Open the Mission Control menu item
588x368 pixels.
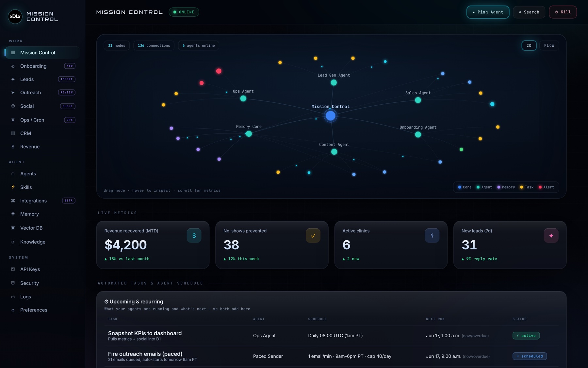[x=42, y=53]
